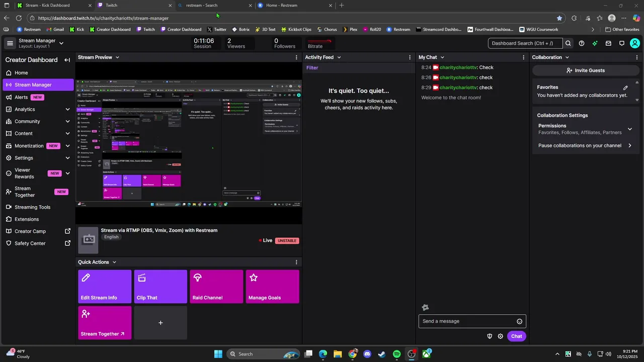The height and width of the screenshot is (362, 644).
Task: Open the Collaboration title dropdown
Action: (567, 57)
